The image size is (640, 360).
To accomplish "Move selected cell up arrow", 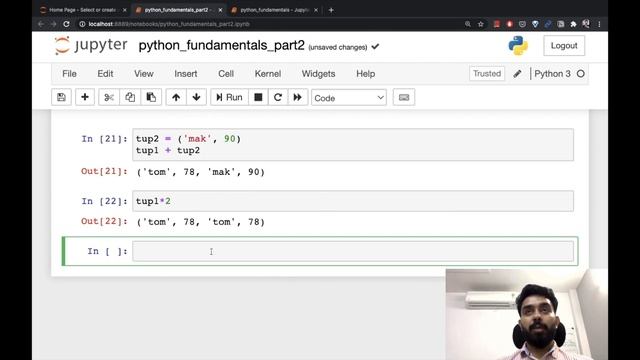I will click(176, 97).
